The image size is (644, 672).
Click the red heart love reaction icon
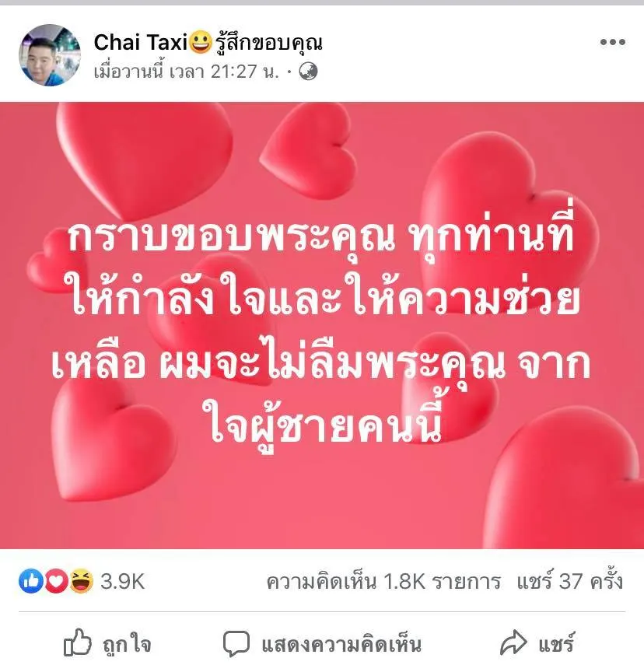tap(56, 581)
